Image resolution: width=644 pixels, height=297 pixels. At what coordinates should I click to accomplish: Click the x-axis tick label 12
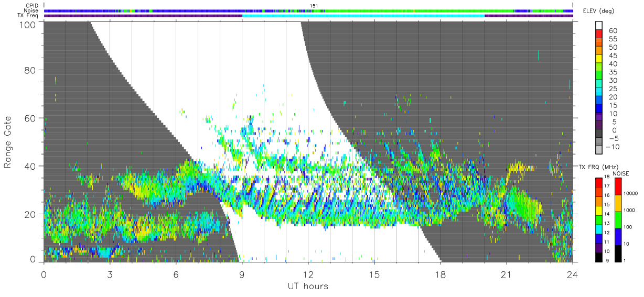coord(308,274)
